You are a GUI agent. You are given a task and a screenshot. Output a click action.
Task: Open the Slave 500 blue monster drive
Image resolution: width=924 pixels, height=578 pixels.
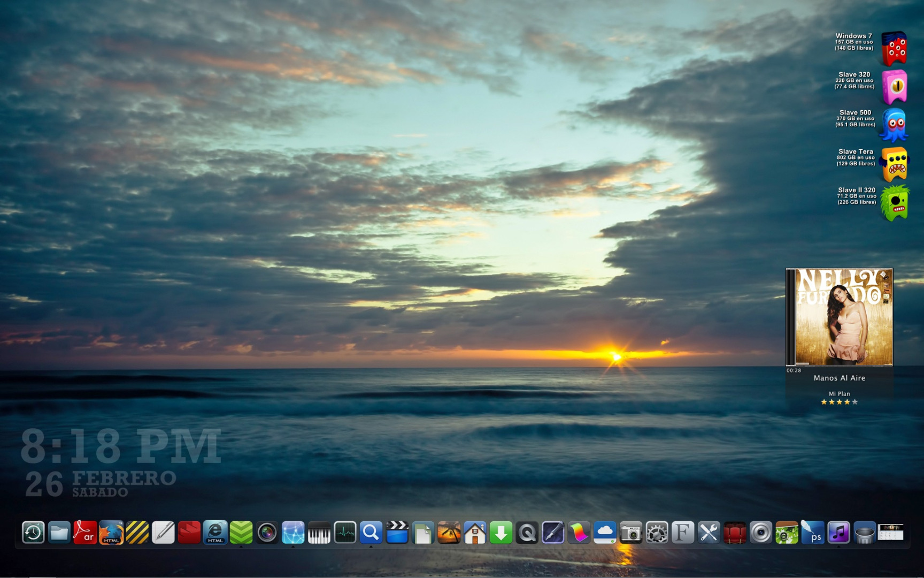point(894,125)
